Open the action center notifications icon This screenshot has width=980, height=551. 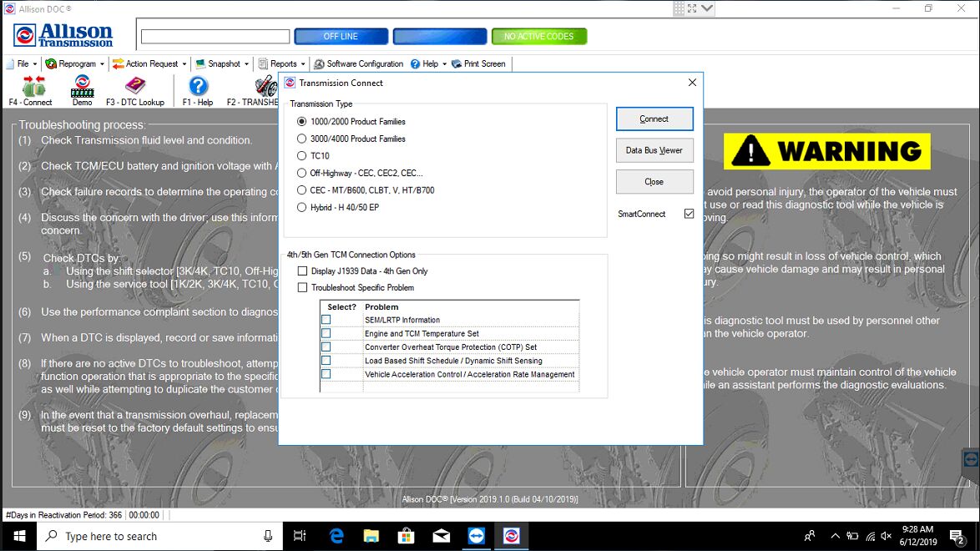(957, 536)
